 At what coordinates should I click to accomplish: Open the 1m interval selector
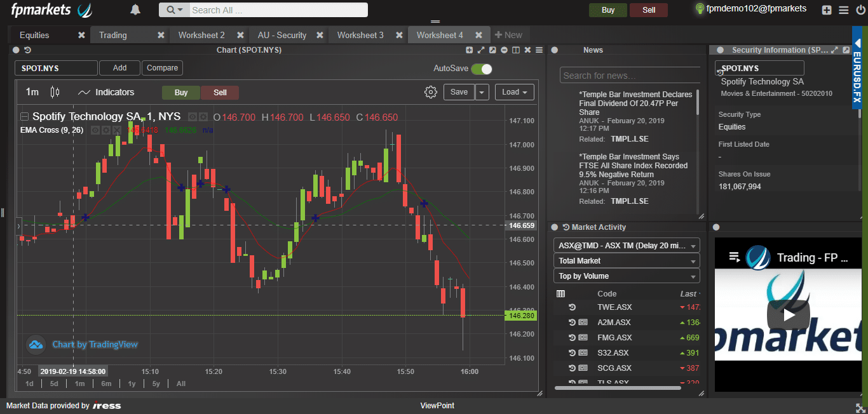(x=32, y=92)
